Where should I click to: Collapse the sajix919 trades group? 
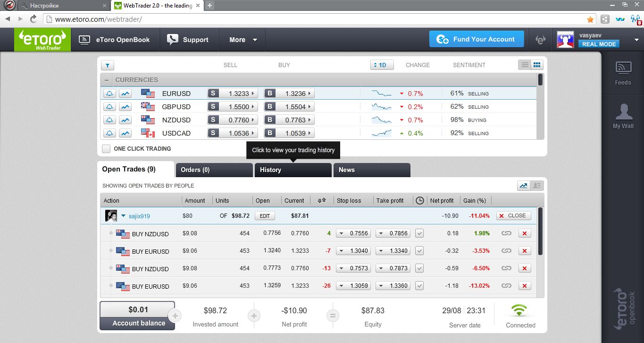click(x=123, y=216)
